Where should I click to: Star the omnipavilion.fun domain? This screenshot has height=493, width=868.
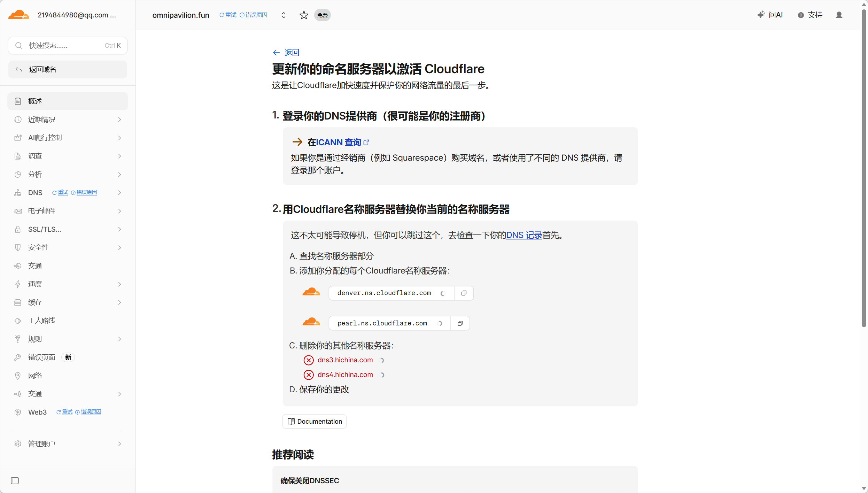pos(304,15)
